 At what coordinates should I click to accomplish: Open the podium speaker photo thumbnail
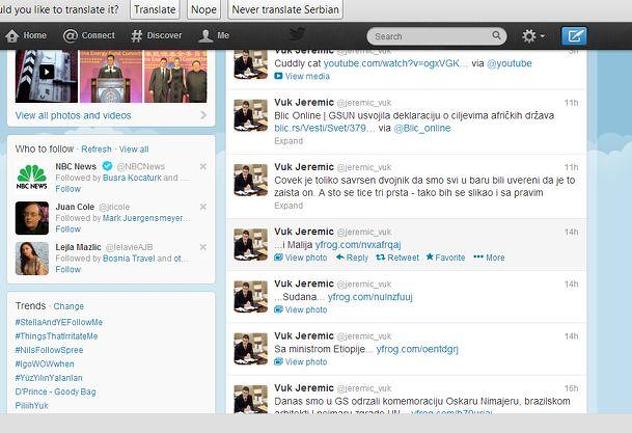pyautogui.click(x=111, y=76)
